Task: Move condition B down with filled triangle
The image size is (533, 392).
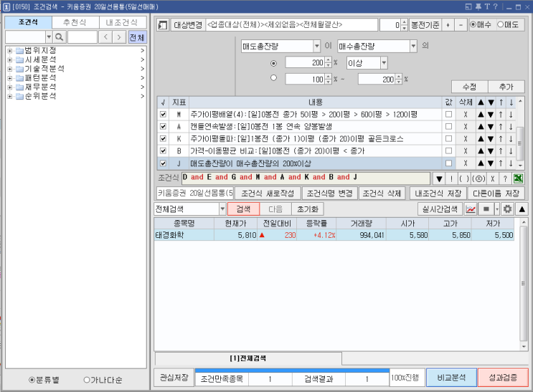Action: tap(491, 150)
